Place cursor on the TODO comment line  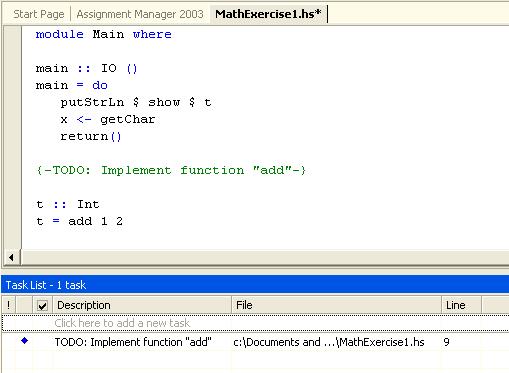[x=171, y=170]
